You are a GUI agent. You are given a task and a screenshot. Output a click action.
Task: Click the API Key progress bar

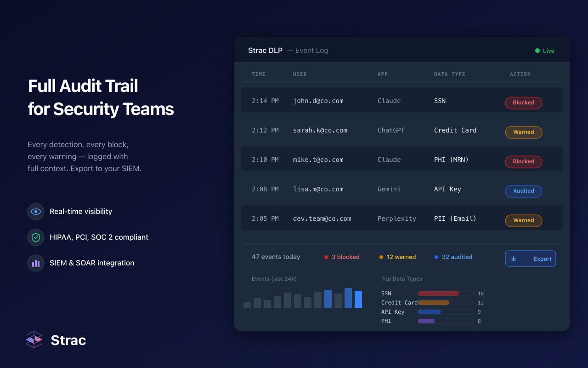[446, 312]
